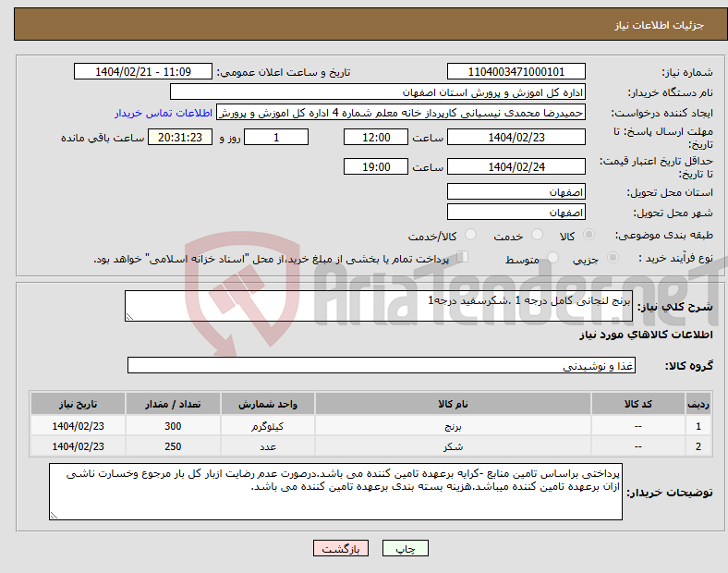Click the تاریخ نیاز column header
728x573 pixels.
[x=79, y=406]
